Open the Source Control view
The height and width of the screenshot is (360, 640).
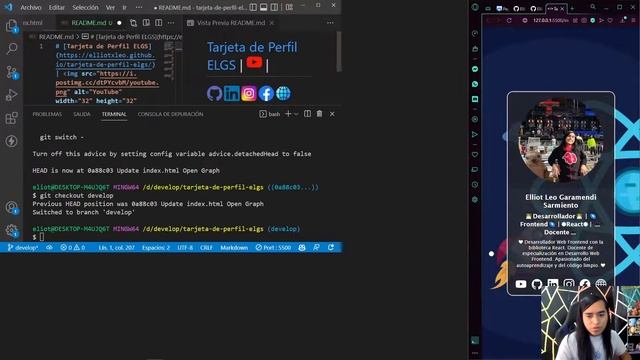click(x=11, y=72)
